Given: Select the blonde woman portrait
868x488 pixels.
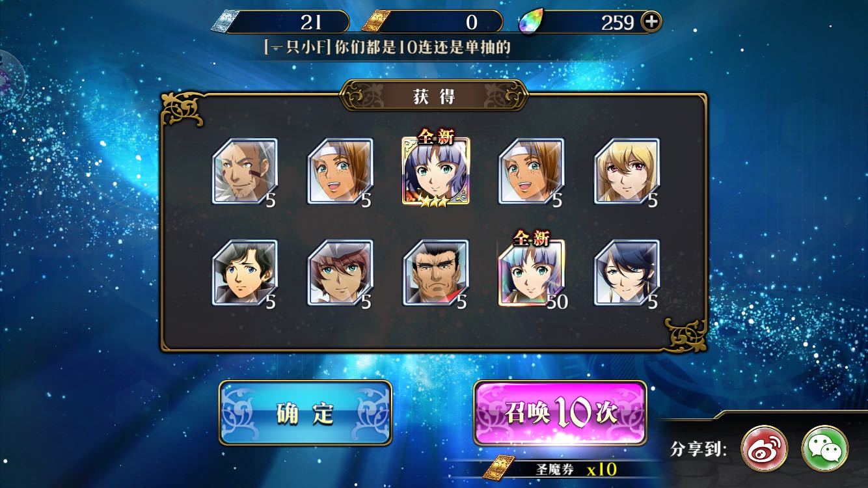Looking at the screenshot, I should coord(627,171).
